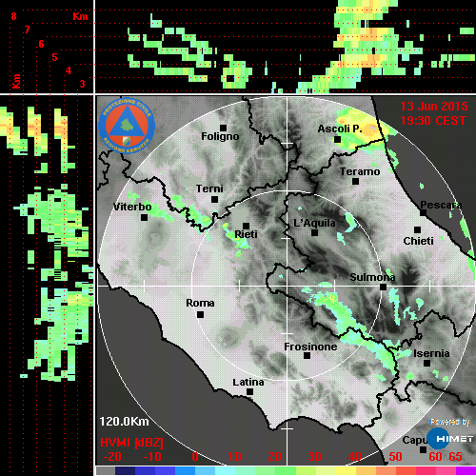Select the Terni city marker square
Screen dimensions: 476x476
214,199
